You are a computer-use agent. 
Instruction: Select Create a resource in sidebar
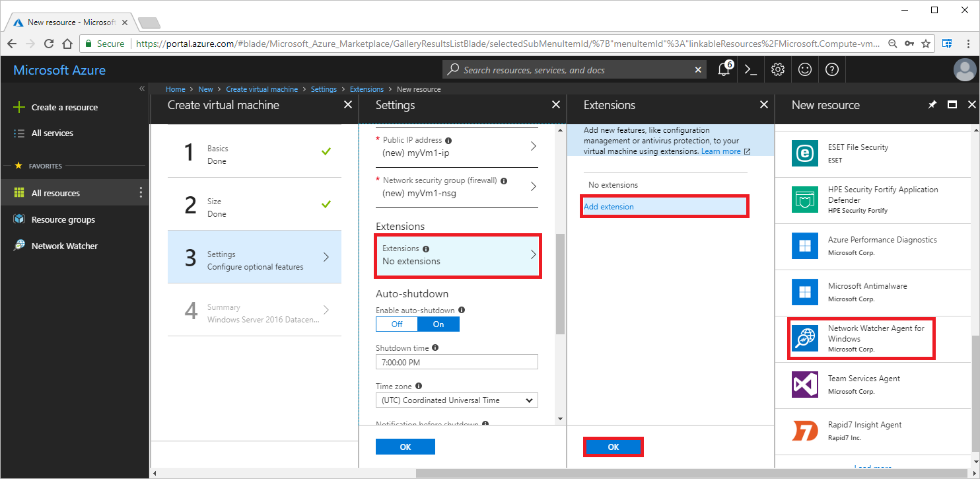(x=65, y=107)
